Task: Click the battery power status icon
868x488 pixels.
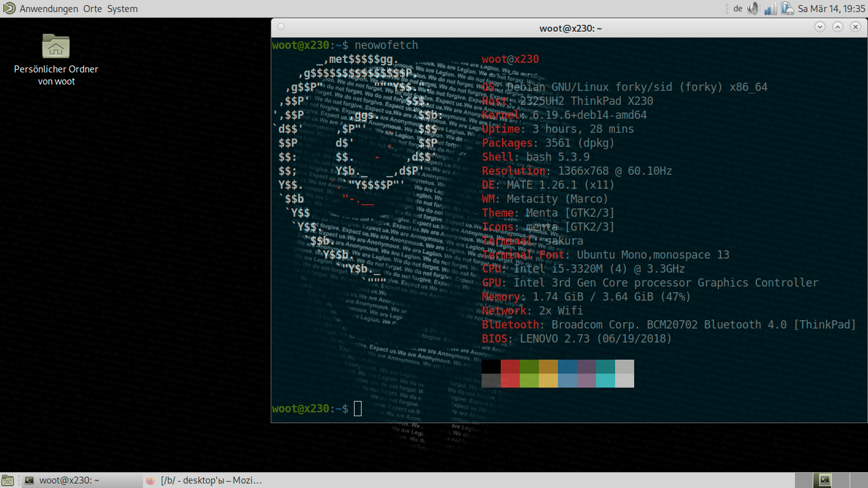Action: [787, 9]
